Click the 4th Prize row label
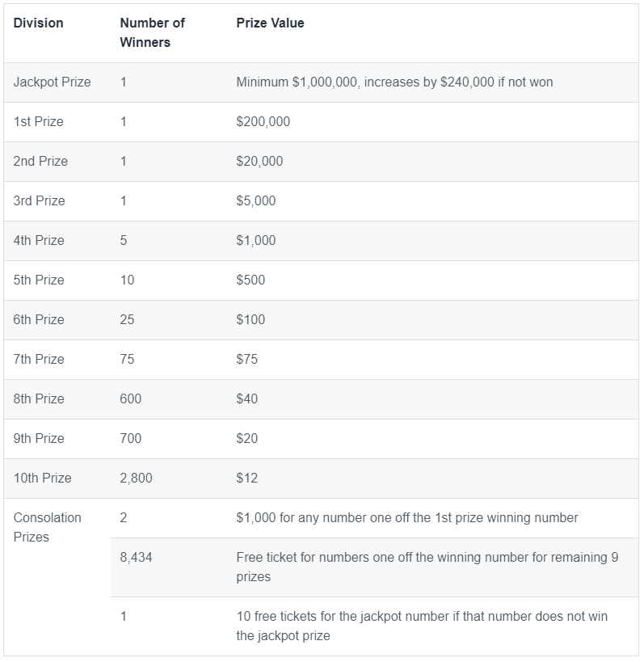Image resolution: width=644 pixels, height=662 pixels. coord(39,241)
